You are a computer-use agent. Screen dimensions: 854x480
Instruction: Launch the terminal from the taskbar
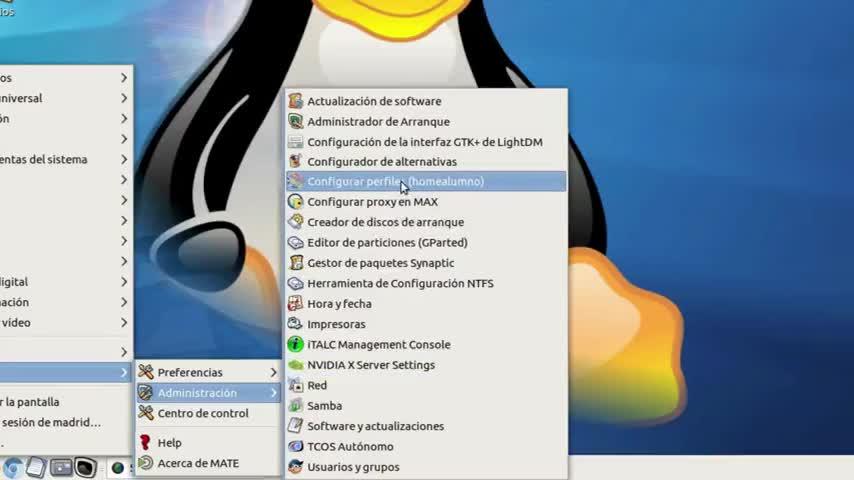click(x=86, y=467)
